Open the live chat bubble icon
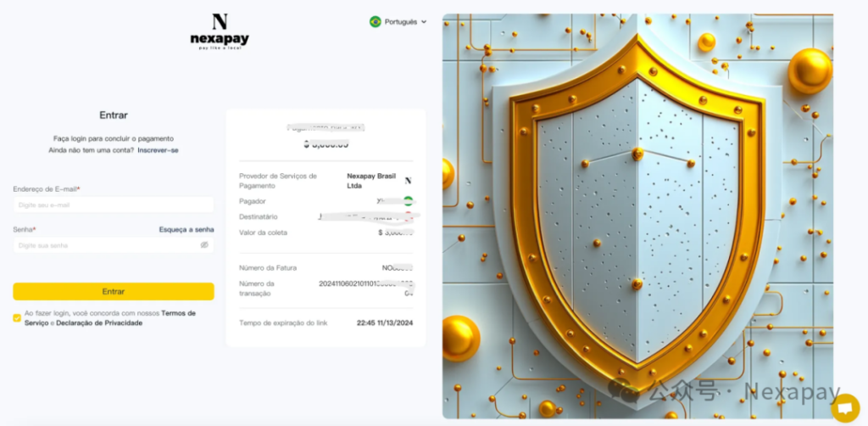This screenshot has height=426, width=868. 845,408
